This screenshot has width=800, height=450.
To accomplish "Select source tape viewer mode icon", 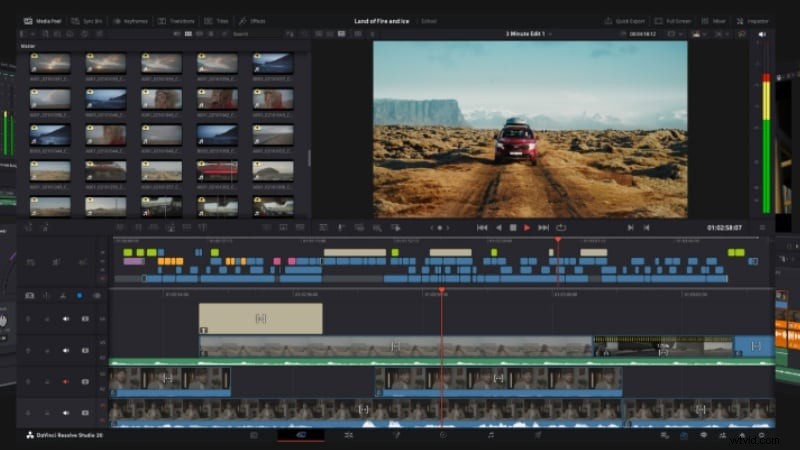I will pos(330,34).
